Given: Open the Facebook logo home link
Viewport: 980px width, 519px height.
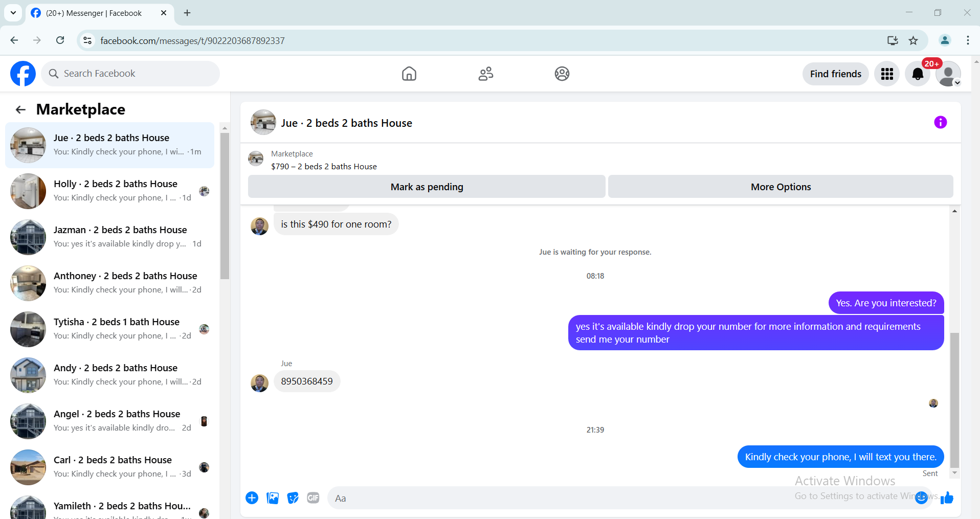Looking at the screenshot, I should coord(23,74).
